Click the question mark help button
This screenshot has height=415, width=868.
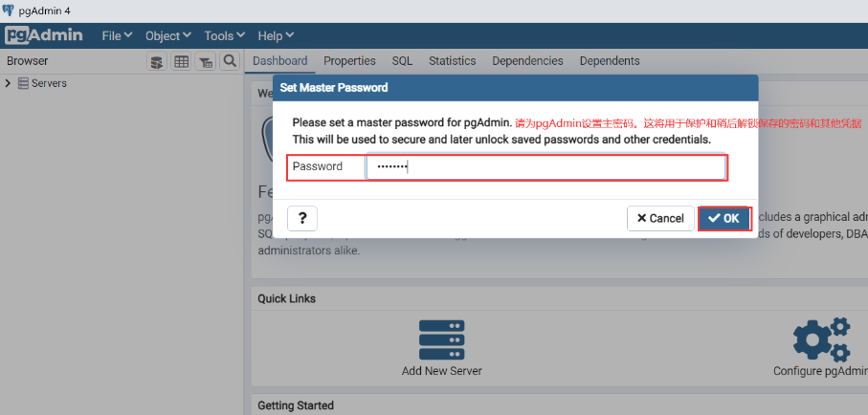[302, 218]
